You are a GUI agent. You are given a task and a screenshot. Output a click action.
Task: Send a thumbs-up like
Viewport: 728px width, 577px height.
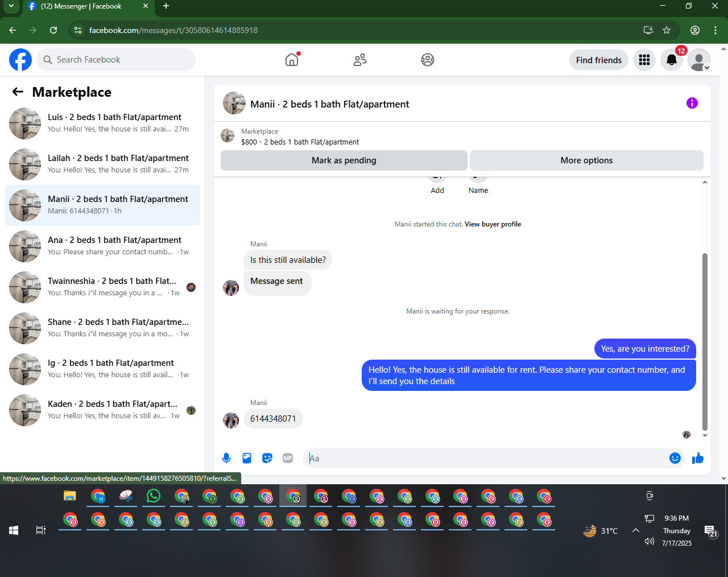698,458
